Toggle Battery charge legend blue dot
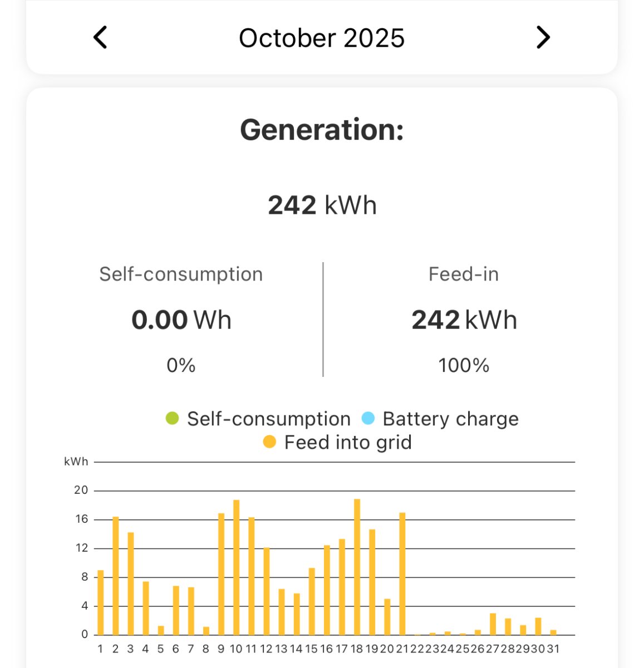644x668 pixels. [368, 418]
